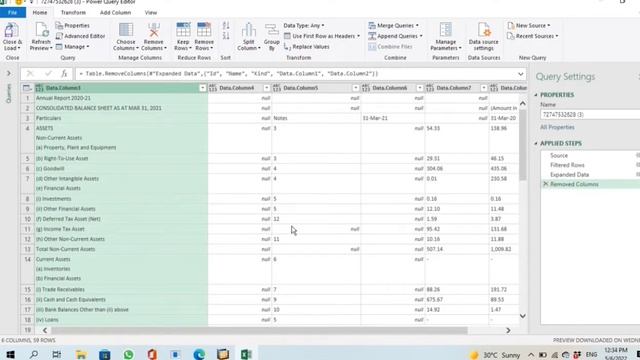640x360 pixels.
Task: Open the Advanced Editor
Action: 80,36
